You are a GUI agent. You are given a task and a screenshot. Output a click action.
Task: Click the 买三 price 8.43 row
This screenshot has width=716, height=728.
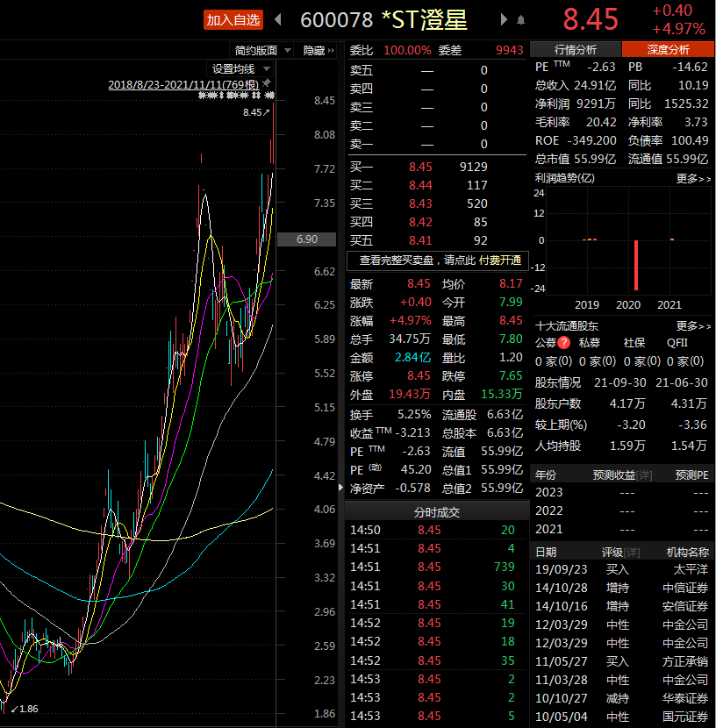437,203
